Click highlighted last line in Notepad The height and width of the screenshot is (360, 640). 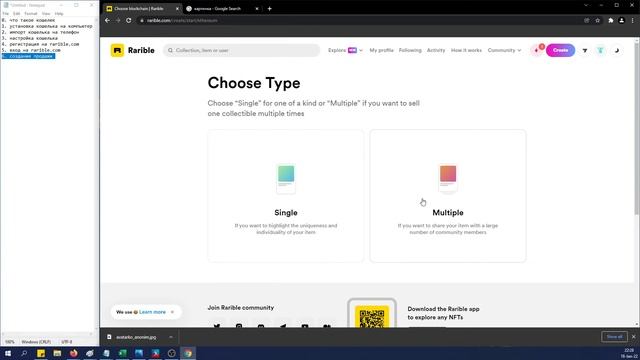click(28, 56)
